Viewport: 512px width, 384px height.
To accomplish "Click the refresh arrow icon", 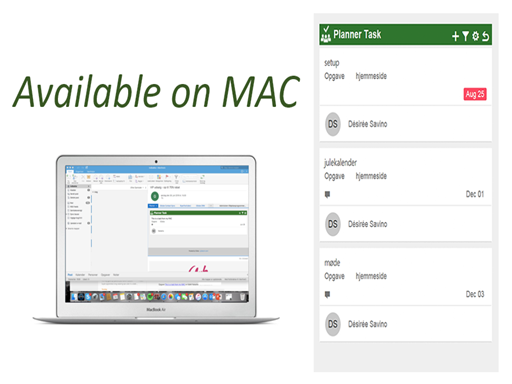I will tap(486, 36).
